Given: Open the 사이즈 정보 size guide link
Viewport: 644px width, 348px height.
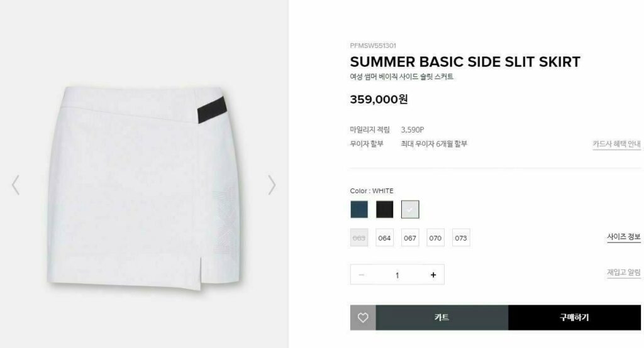Looking at the screenshot, I should click(x=624, y=237).
